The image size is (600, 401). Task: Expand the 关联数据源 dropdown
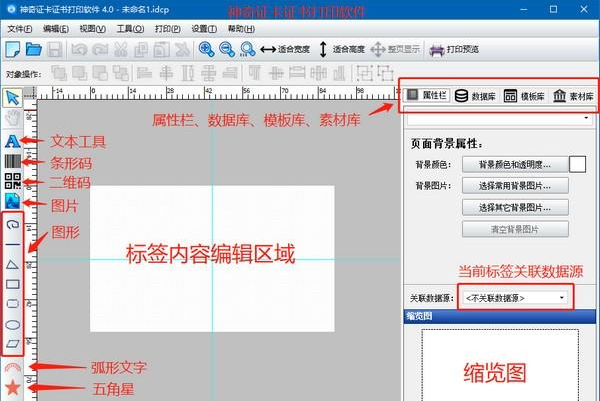tap(515, 298)
